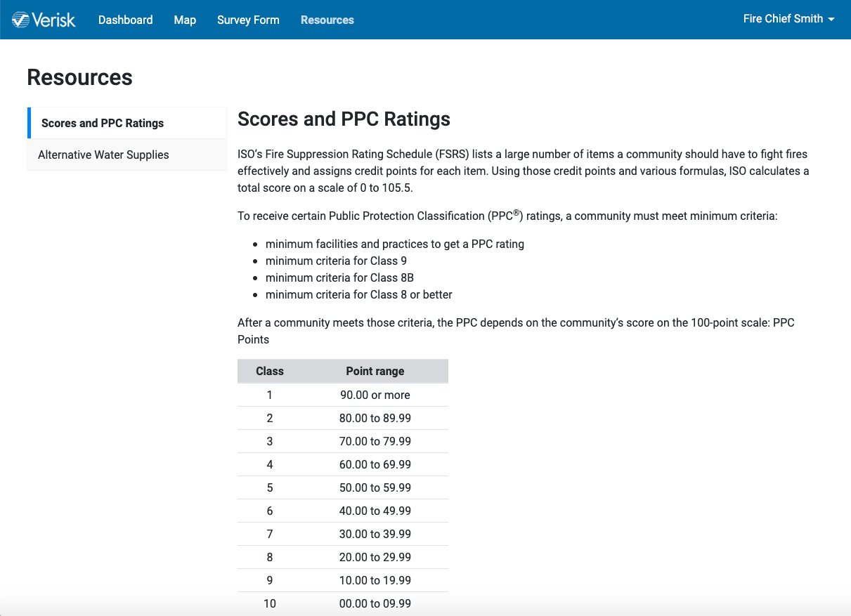Navigate to the Dashboard
The width and height of the screenshot is (851, 616).
coord(125,20)
